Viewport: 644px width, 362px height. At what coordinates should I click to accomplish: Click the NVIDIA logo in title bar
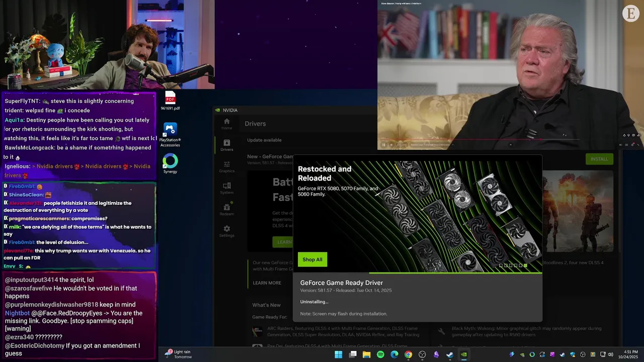pyautogui.click(x=217, y=110)
